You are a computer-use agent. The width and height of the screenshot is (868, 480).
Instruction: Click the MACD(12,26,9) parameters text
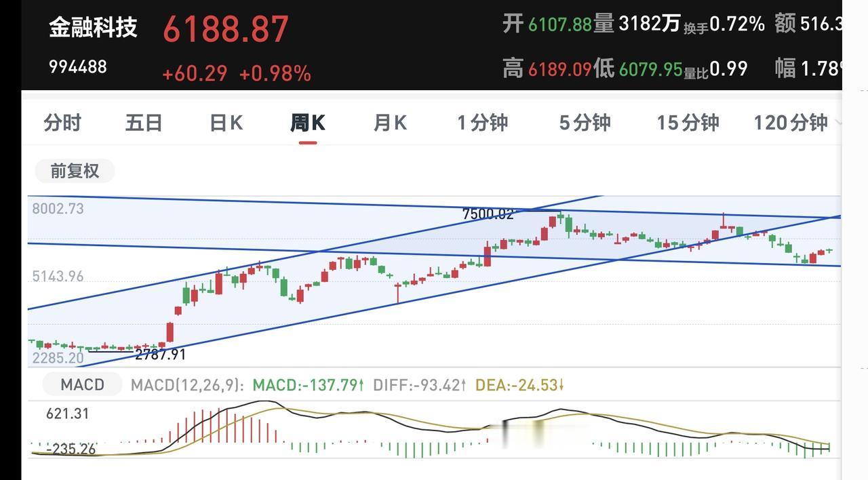(188, 385)
